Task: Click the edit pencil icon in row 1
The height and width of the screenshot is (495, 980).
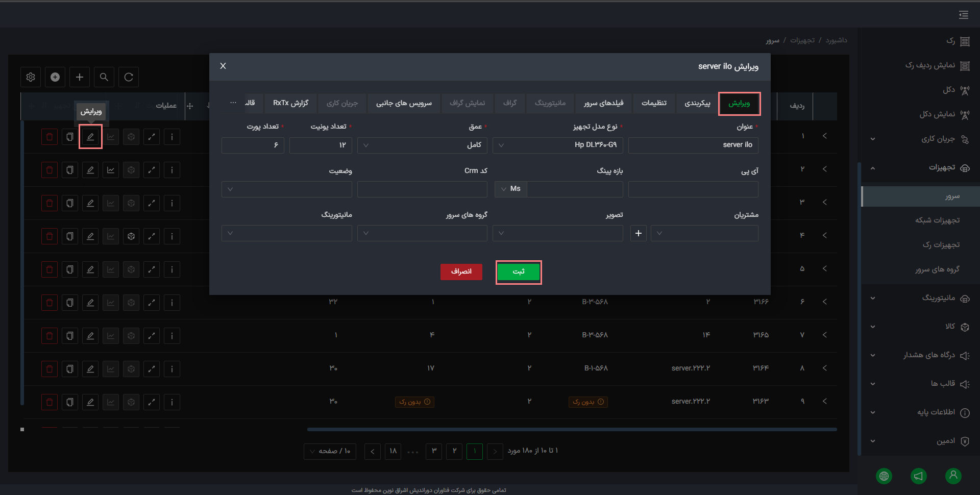Action: [x=90, y=137]
